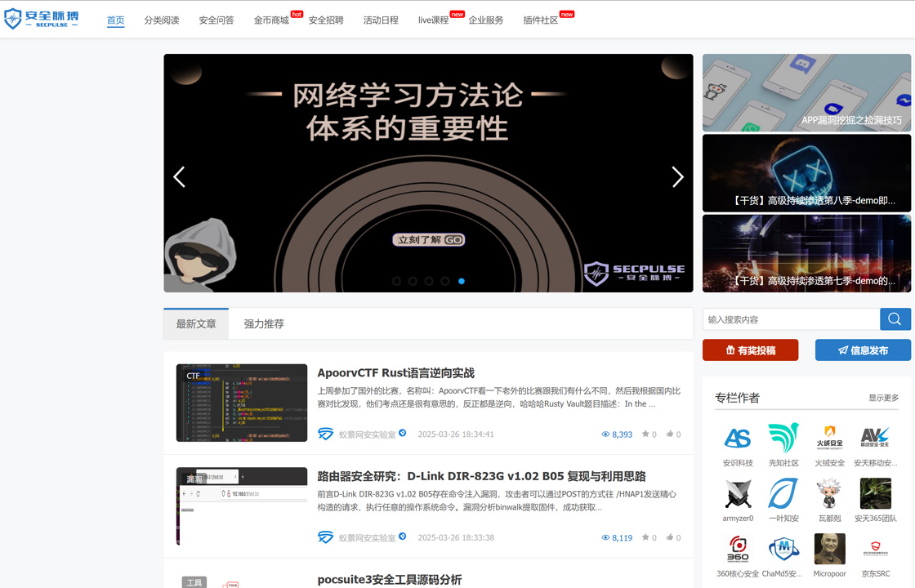
Task: Open the APP漏洞挖掘之捡漏技巧 featured card
Action: pos(806,93)
